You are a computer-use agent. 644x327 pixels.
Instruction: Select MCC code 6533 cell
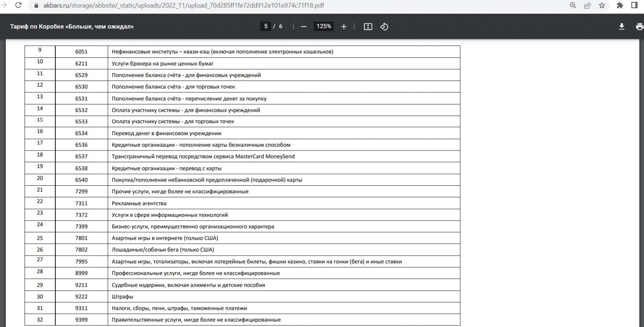(81, 122)
